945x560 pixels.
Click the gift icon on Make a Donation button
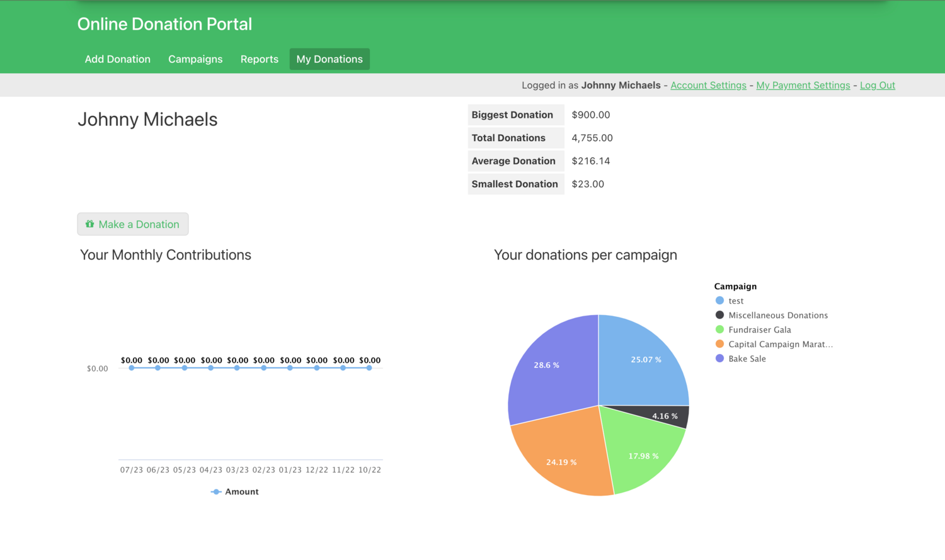[x=89, y=224]
